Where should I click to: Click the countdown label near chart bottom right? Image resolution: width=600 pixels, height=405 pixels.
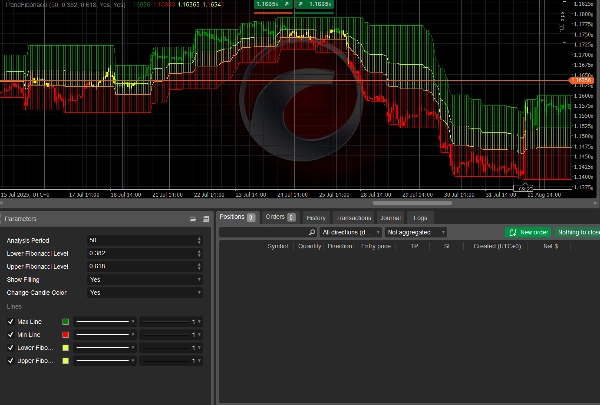[523, 188]
